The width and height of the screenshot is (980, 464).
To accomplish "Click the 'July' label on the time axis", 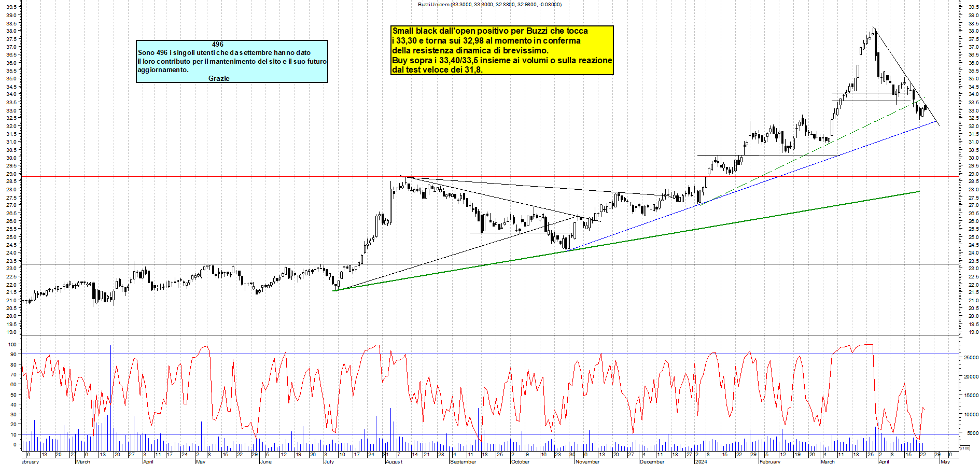I will tap(329, 461).
